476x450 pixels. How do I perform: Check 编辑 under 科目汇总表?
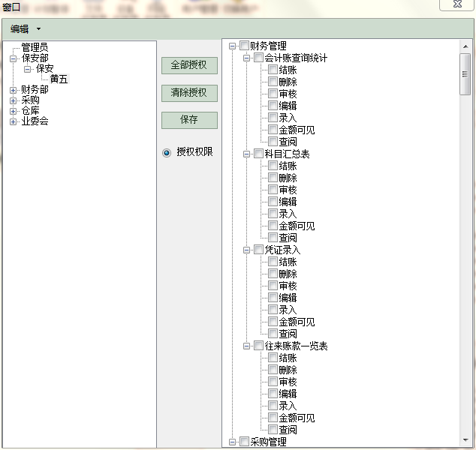[273, 201]
